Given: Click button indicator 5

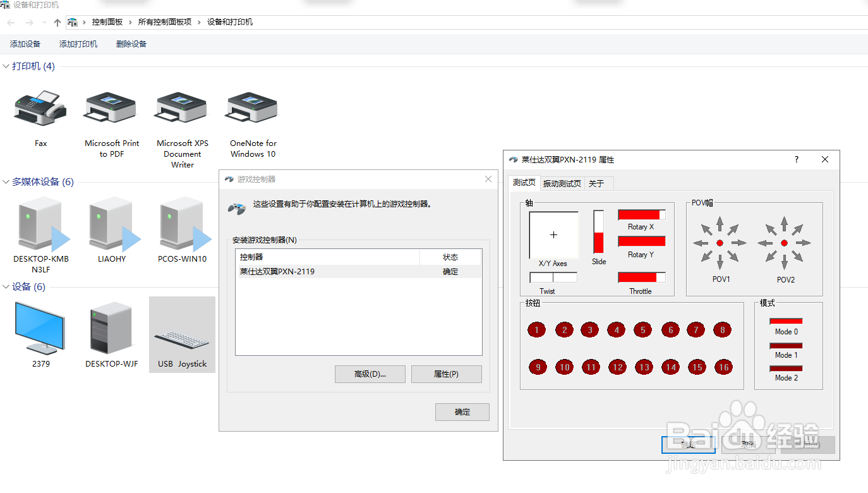Looking at the screenshot, I should 642,329.
